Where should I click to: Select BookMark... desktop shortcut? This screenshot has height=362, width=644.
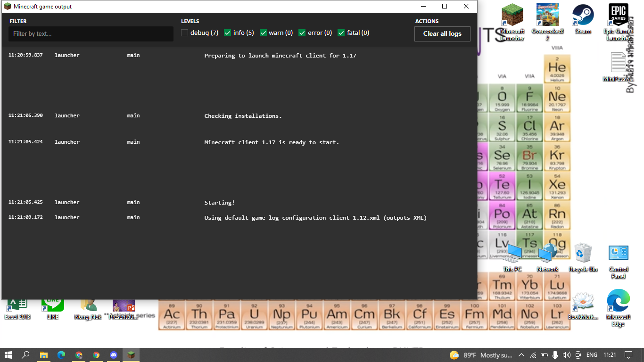click(x=583, y=305)
